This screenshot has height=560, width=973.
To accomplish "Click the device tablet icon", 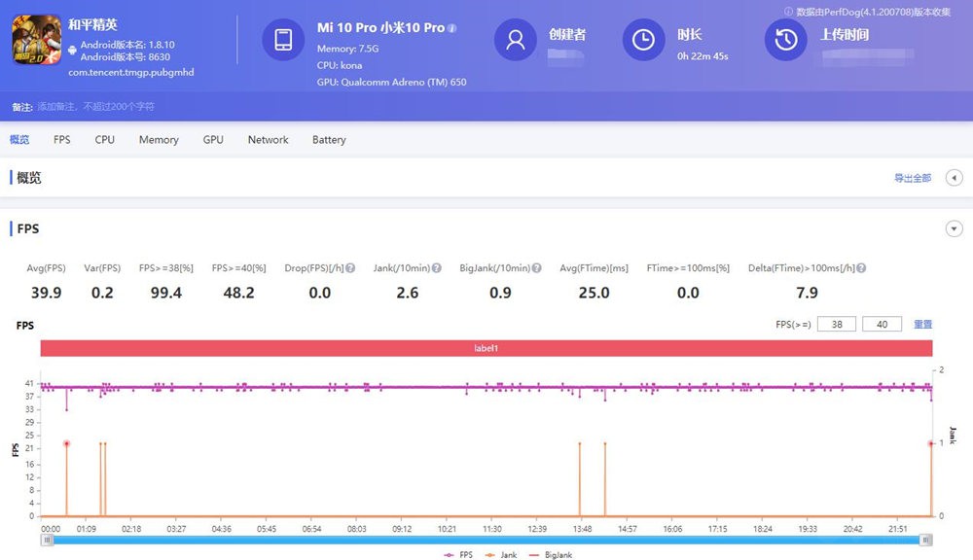I will click(283, 40).
